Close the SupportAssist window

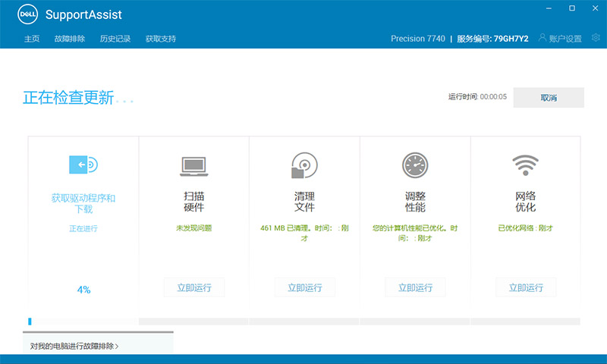tap(595, 8)
